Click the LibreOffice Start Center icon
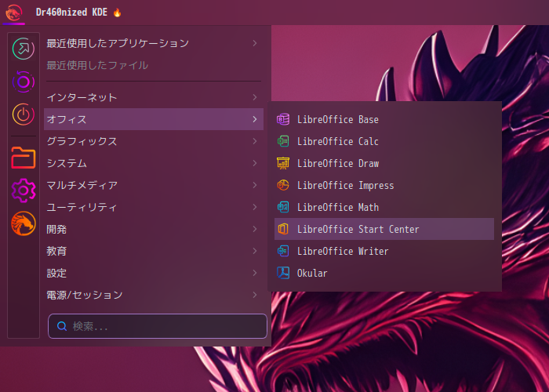Viewport: 549px width, 392px height. point(283,229)
